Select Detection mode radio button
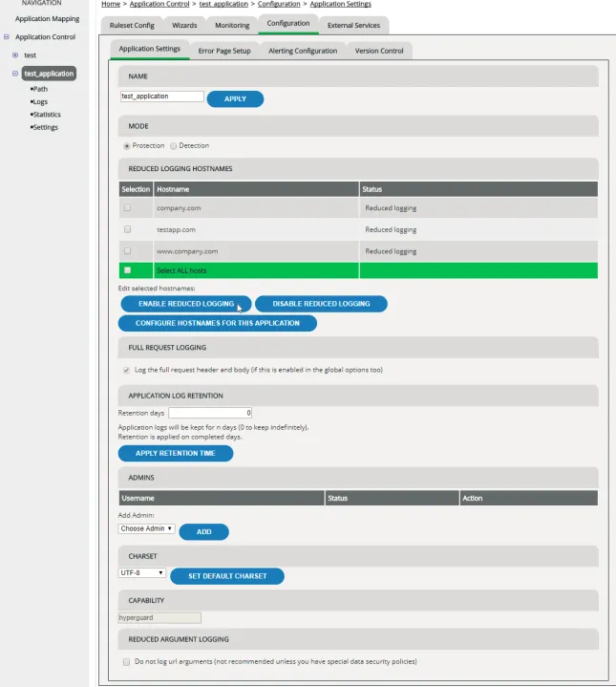The image size is (616, 687). click(x=174, y=146)
